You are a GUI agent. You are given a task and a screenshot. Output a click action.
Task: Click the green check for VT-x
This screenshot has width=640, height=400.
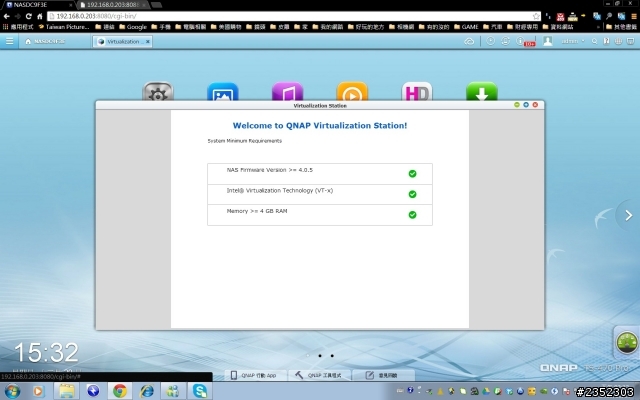pos(412,194)
